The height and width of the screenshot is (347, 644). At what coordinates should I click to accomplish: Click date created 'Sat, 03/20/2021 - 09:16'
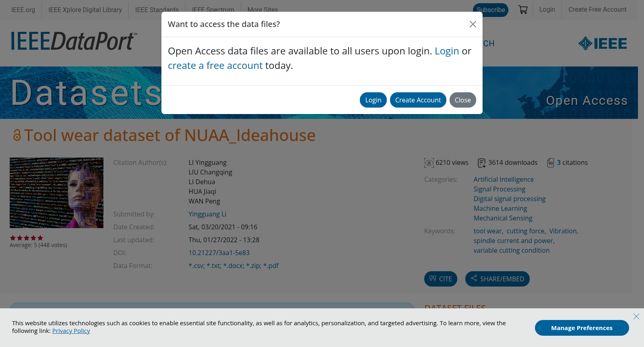(x=223, y=227)
